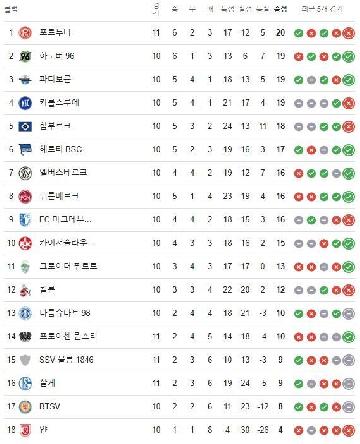The image size is (360, 444).
Task: Click the Karlsruhe blue round crest
Action: coord(25,103)
